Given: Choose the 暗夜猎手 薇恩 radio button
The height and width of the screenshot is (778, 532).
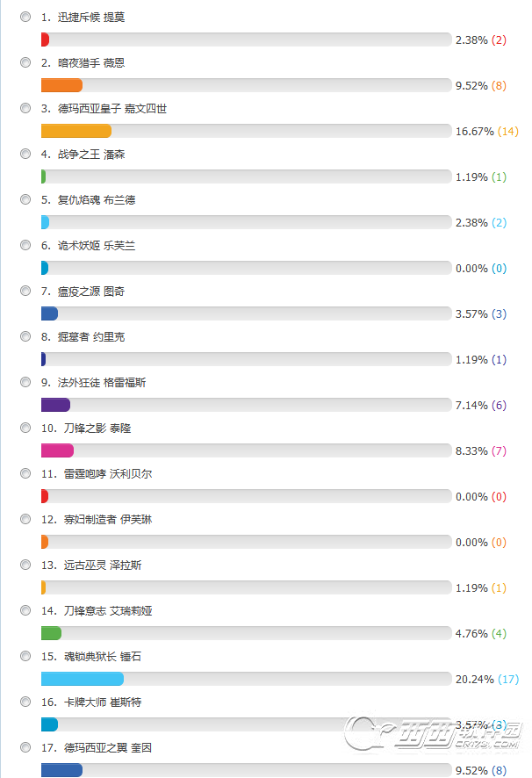Looking at the screenshot, I should click(x=25, y=62).
